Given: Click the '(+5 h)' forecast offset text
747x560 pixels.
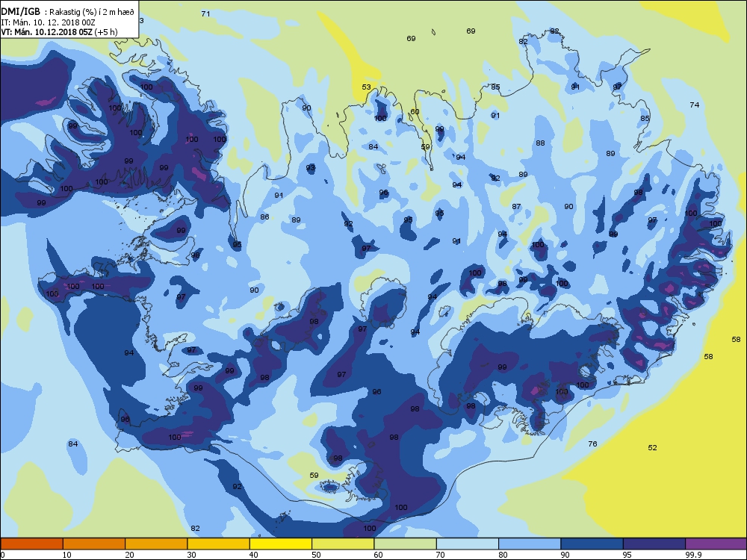Looking at the screenshot, I should pos(106,32).
